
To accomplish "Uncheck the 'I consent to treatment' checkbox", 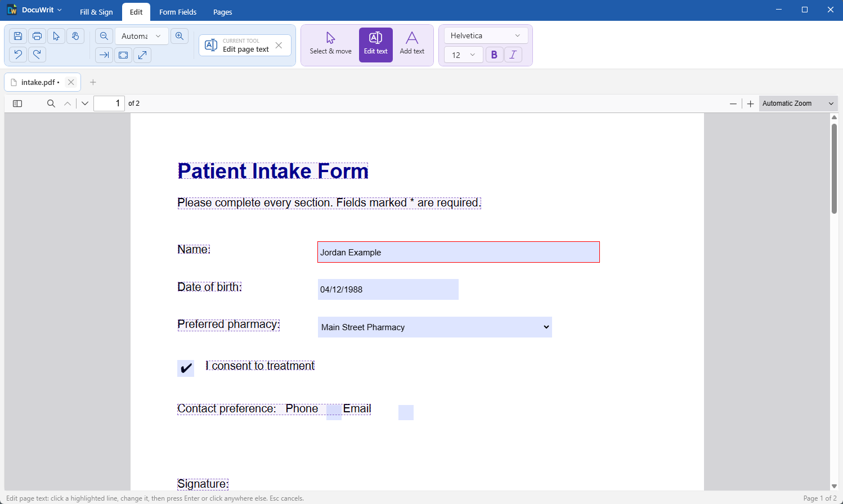I will pyautogui.click(x=186, y=368).
